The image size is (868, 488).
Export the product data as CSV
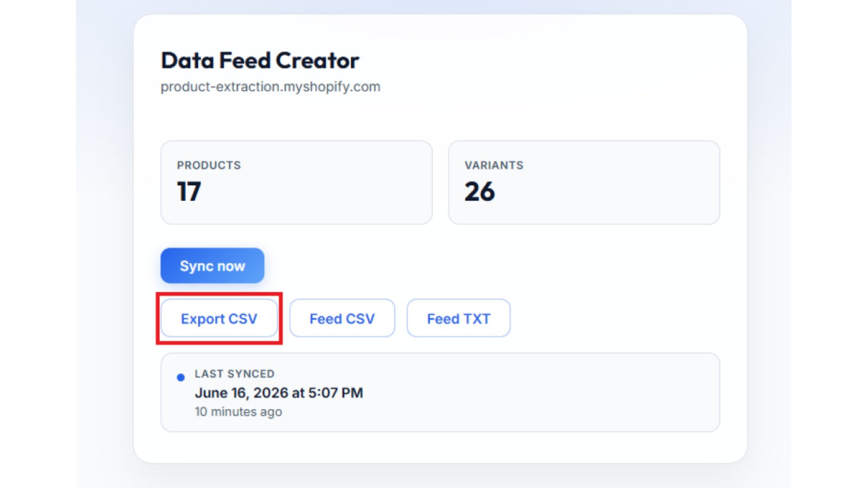coord(219,318)
